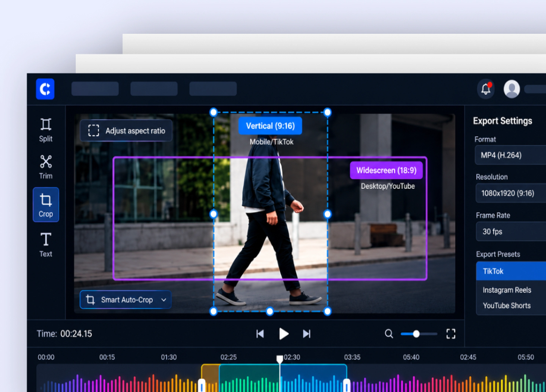The image size is (546, 392).
Task: Click the right-middle crop edge handle
Action: pyautogui.click(x=327, y=214)
